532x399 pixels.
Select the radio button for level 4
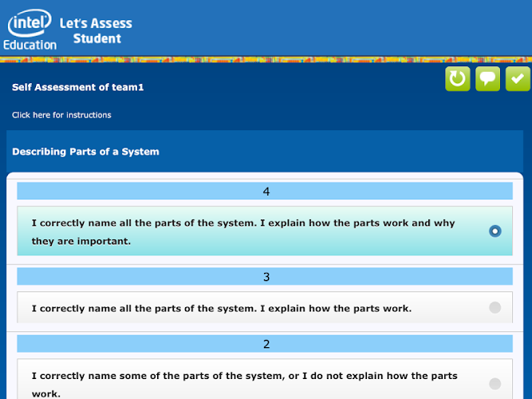(x=495, y=231)
